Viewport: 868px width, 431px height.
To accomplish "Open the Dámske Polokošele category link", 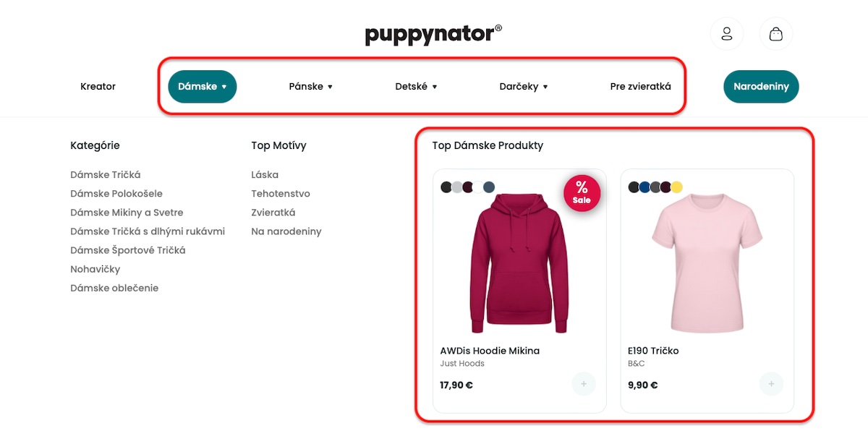I will click(116, 194).
